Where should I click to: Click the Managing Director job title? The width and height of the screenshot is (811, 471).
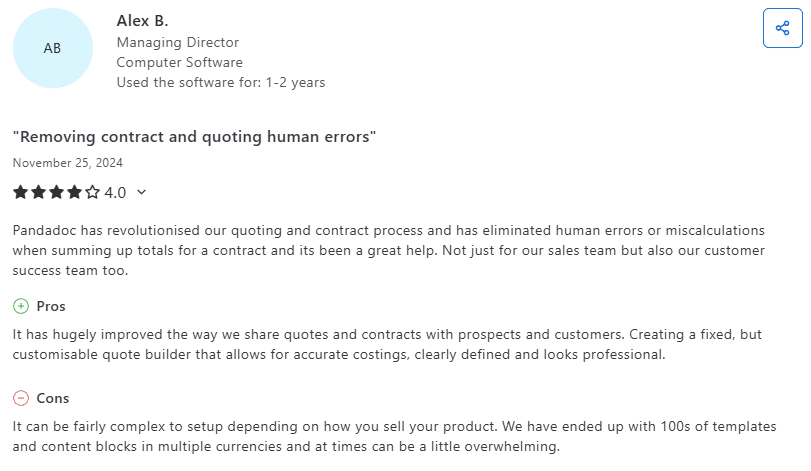click(x=178, y=42)
